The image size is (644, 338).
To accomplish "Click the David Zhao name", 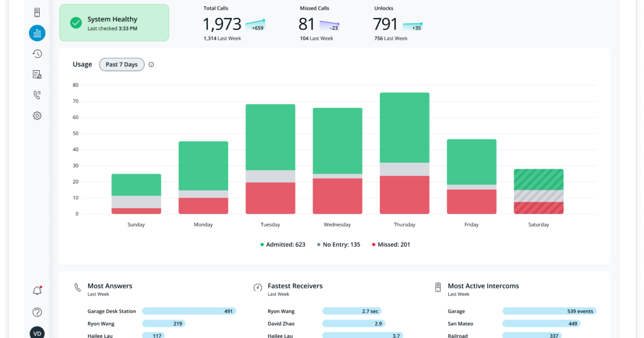I will 281,324.
